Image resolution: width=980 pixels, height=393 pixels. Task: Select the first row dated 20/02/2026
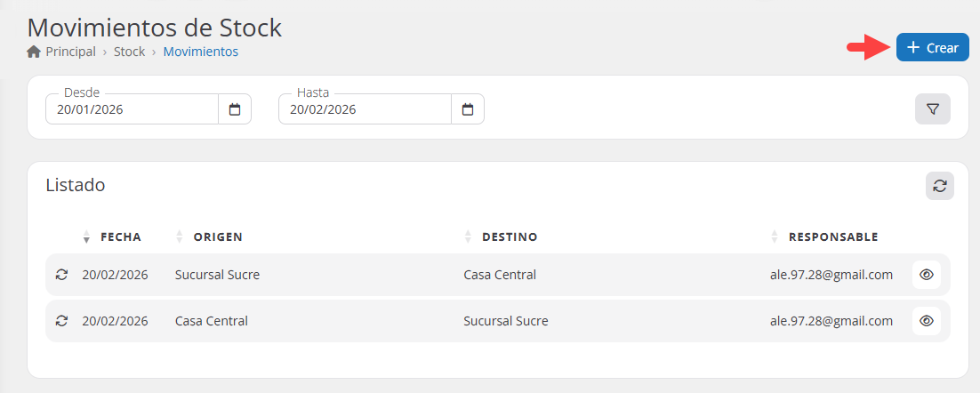tap(115, 275)
